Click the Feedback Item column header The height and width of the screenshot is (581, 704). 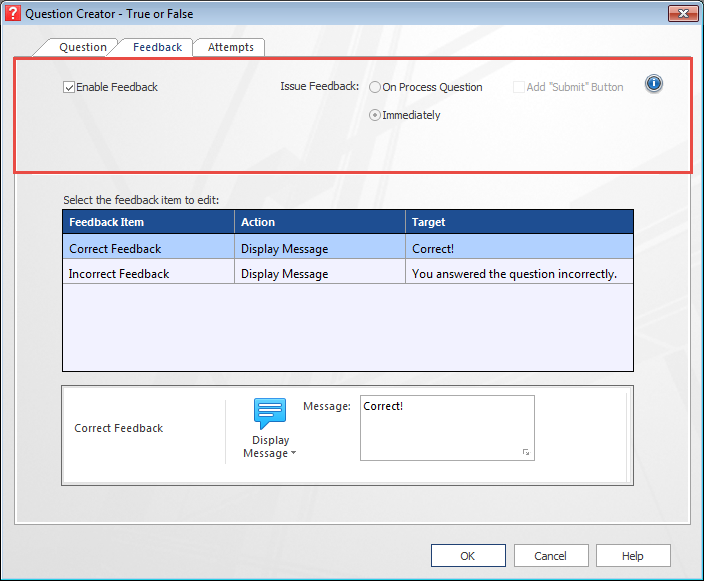tap(149, 222)
